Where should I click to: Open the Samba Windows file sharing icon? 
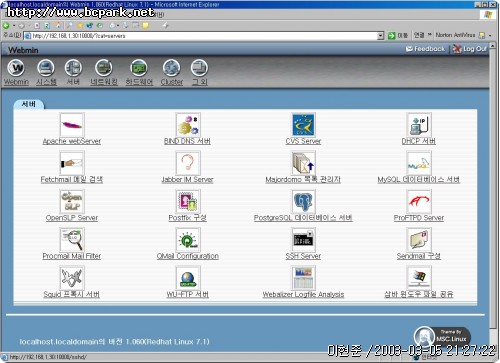tap(419, 278)
